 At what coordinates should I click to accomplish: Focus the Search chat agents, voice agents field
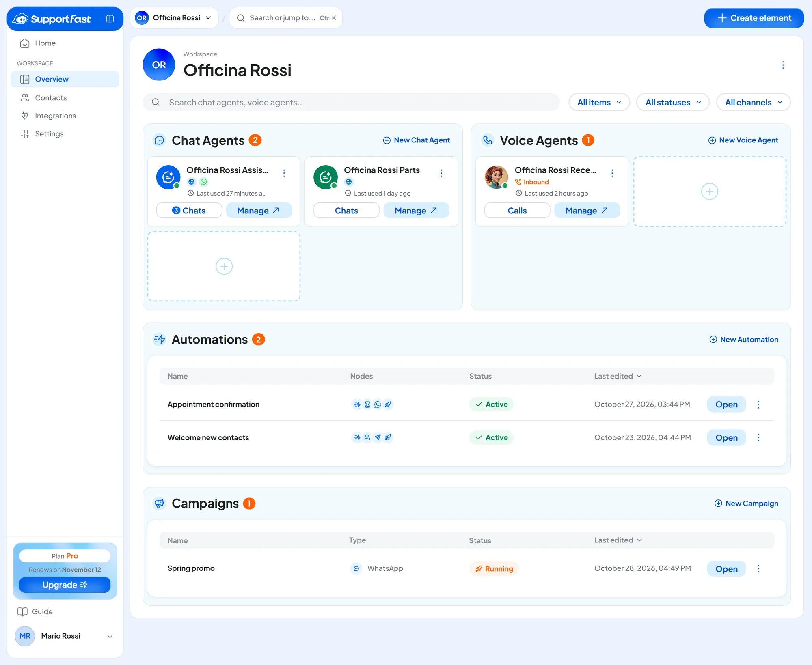point(351,102)
